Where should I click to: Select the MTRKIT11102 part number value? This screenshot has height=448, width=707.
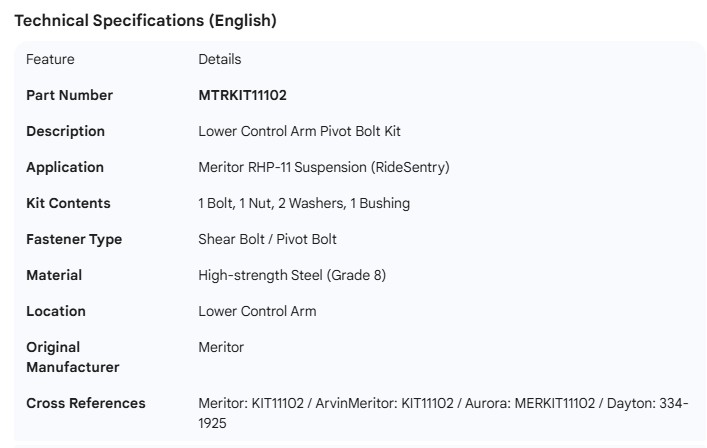click(x=243, y=95)
